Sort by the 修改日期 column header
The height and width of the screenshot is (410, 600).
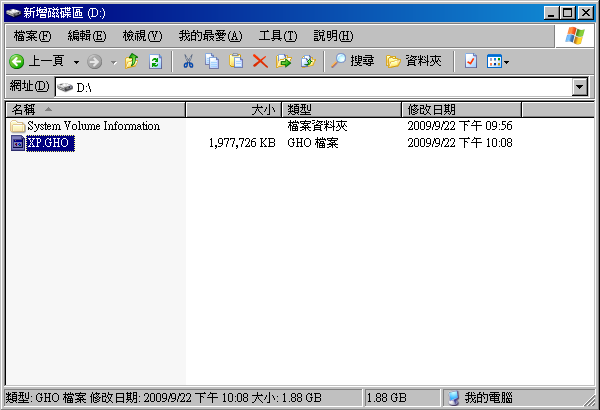[461, 110]
